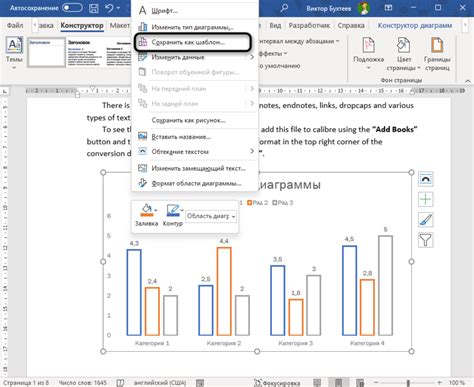The image size is (474, 387).
Task: Collapse the ribbon with the caret
Action: click(468, 81)
